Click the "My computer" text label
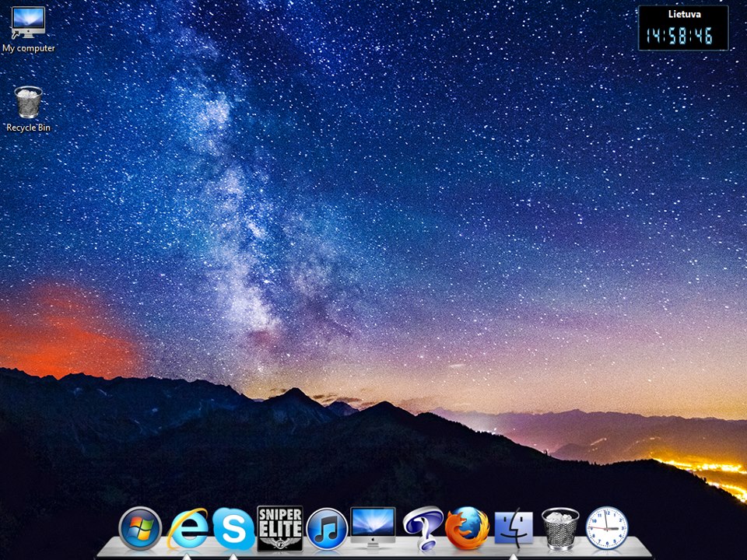Image resolution: width=747 pixels, height=560 pixels. click(x=29, y=48)
